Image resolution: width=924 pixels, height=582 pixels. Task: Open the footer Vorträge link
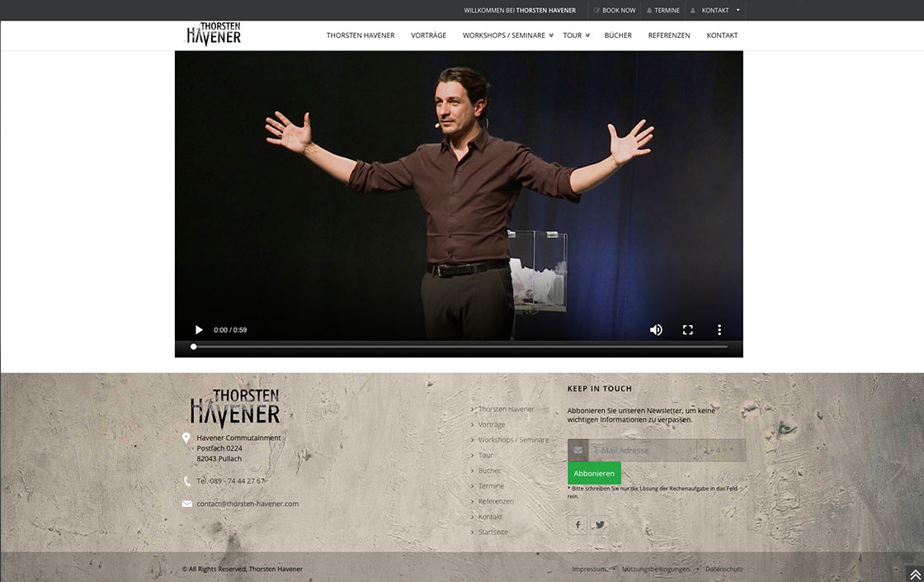492,424
